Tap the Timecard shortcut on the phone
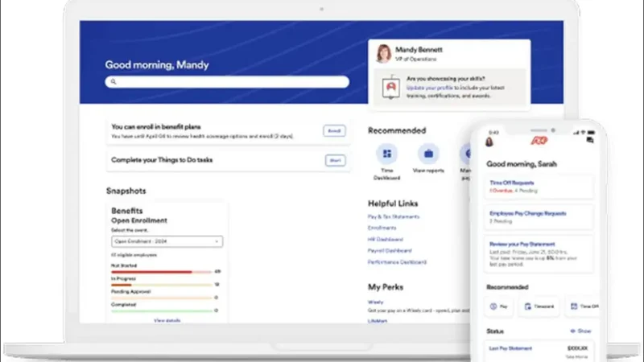The height and width of the screenshot is (362, 644). click(x=539, y=306)
